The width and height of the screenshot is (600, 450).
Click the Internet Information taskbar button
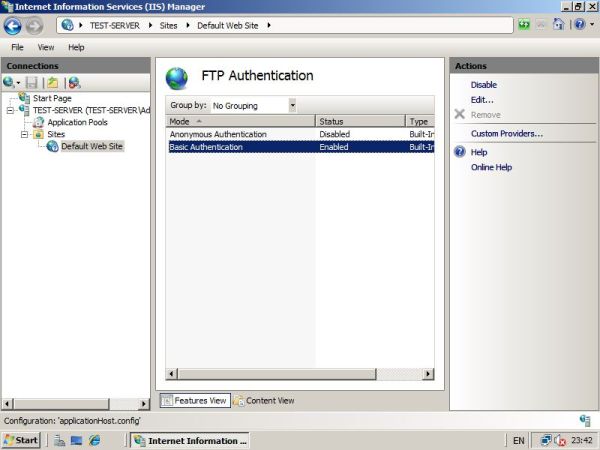(x=190, y=440)
